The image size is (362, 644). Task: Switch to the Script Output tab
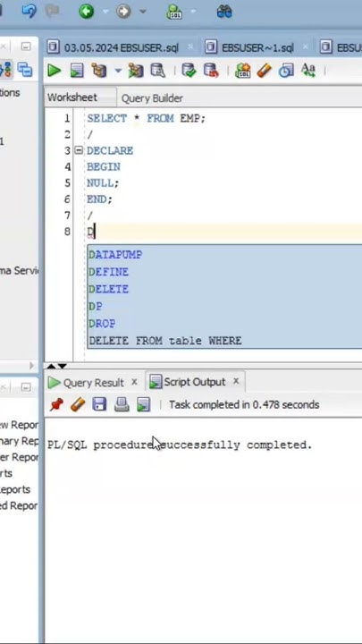[x=195, y=382]
